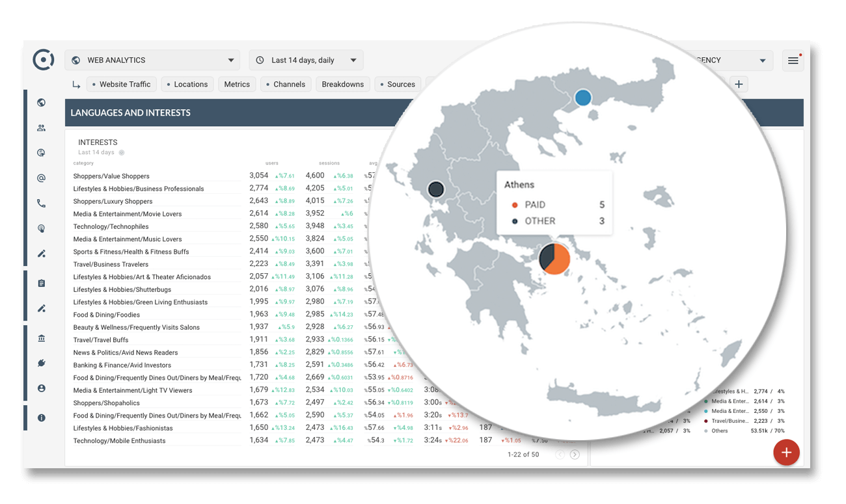Screen dimensions: 846x504
Task: Sort table by users column header
Action: (272, 163)
